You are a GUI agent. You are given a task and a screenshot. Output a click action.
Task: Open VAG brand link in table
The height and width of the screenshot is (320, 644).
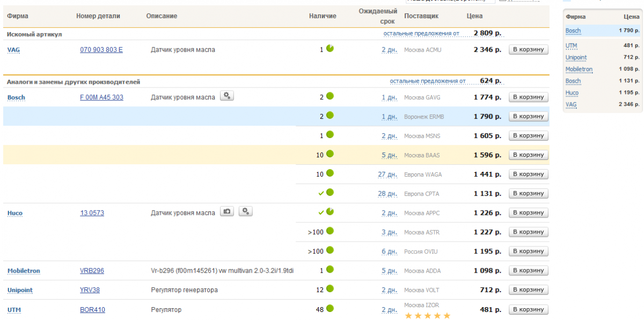click(13, 50)
